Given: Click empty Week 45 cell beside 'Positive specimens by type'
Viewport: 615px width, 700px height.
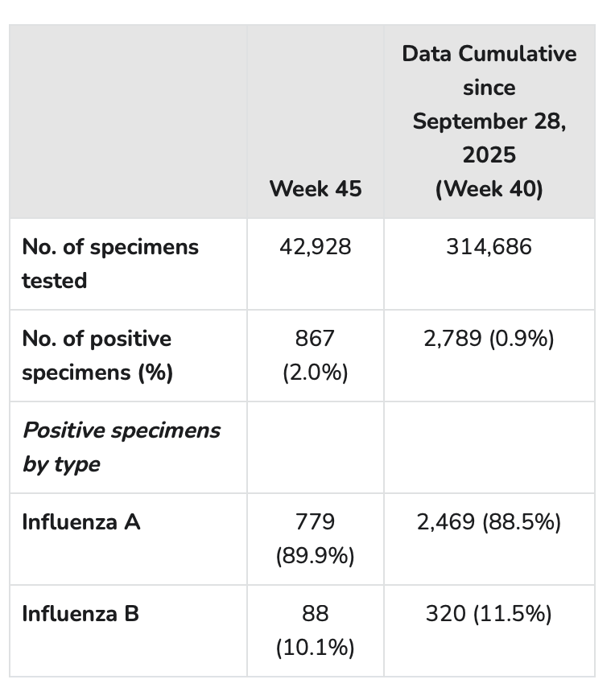Looking at the screenshot, I should click(x=315, y=447).
